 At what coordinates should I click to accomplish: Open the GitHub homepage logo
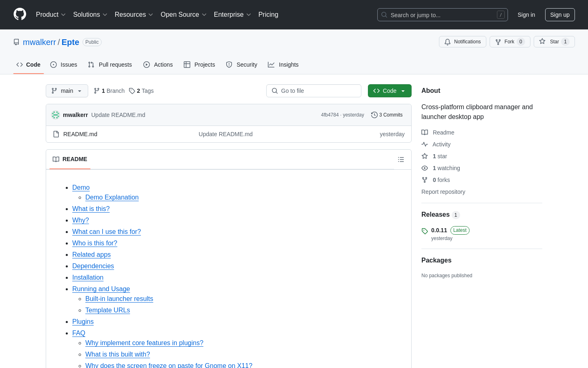tap(20, 14)
